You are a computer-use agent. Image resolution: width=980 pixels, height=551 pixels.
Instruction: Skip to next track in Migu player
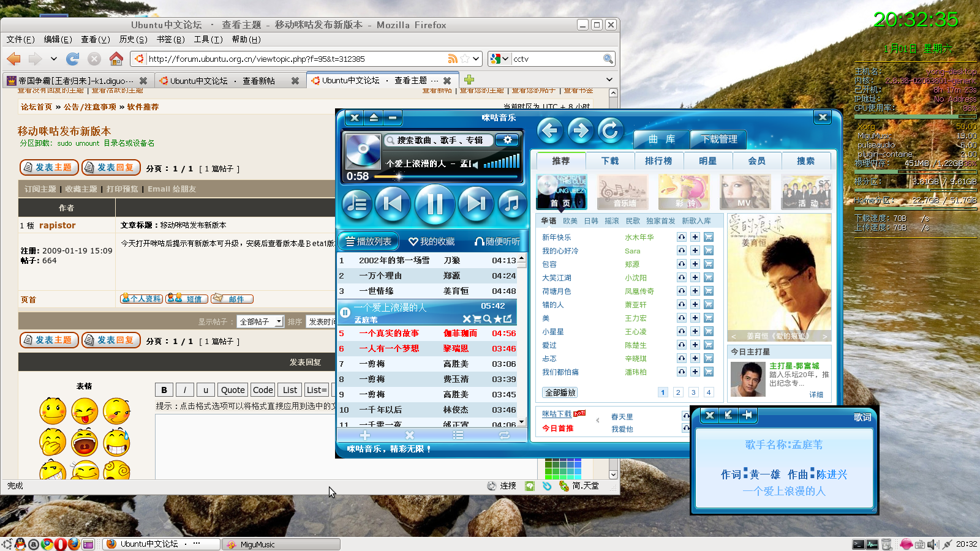476,203
